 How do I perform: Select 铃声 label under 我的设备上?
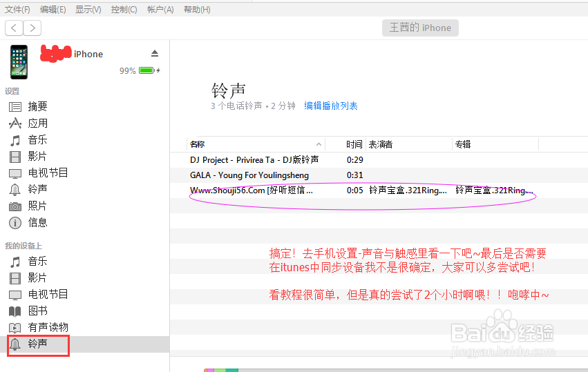[37, 344]
